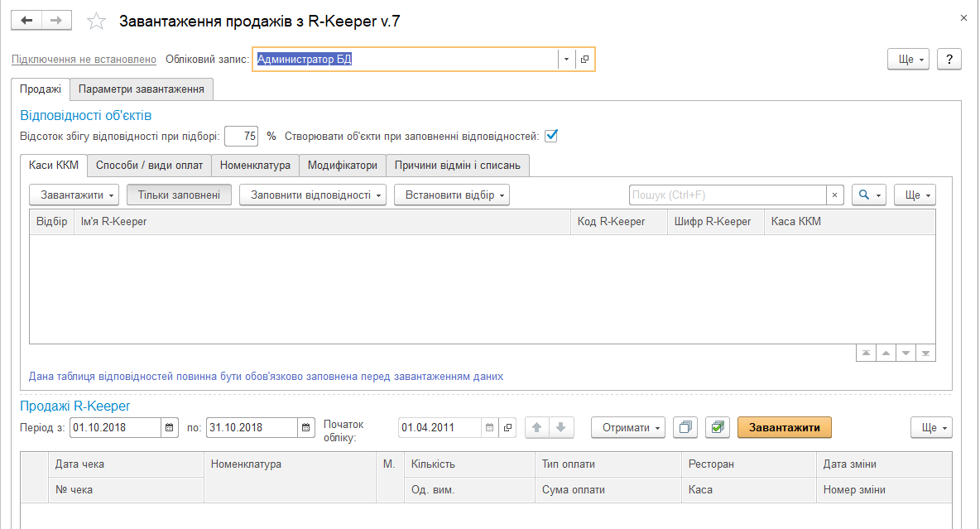Screen dimensions: 980x529
Task: Click 'Підключення не встановлено' link
Action: 84,60
